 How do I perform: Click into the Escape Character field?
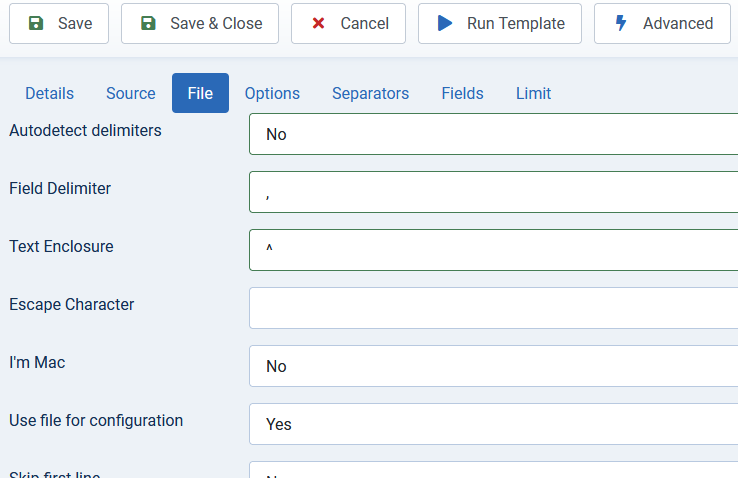click(x=493, y=308)
